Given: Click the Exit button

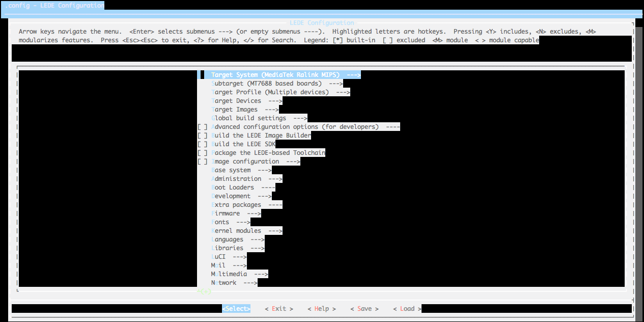Looking at the screenshot, I should (x=279, y=309).
